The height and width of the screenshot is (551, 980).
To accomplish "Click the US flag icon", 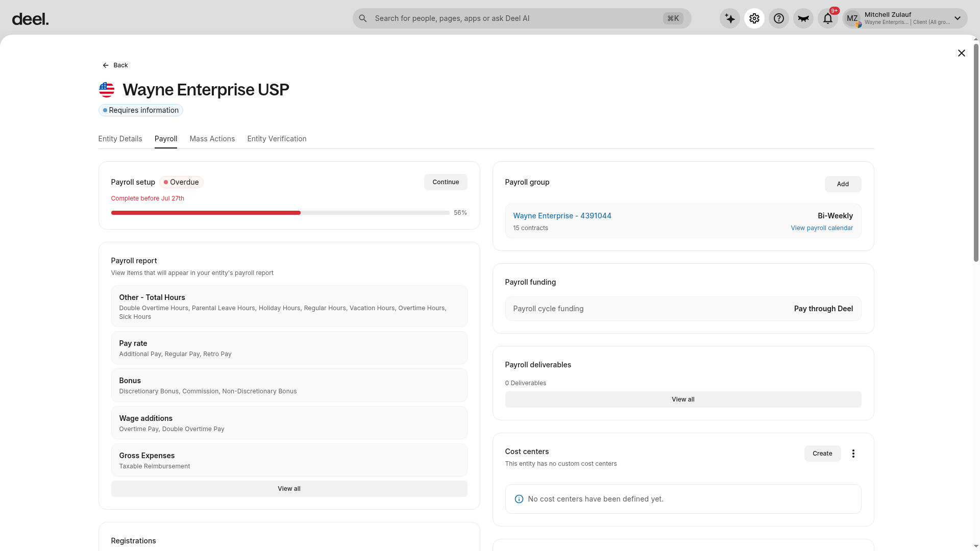I will 107,90.
